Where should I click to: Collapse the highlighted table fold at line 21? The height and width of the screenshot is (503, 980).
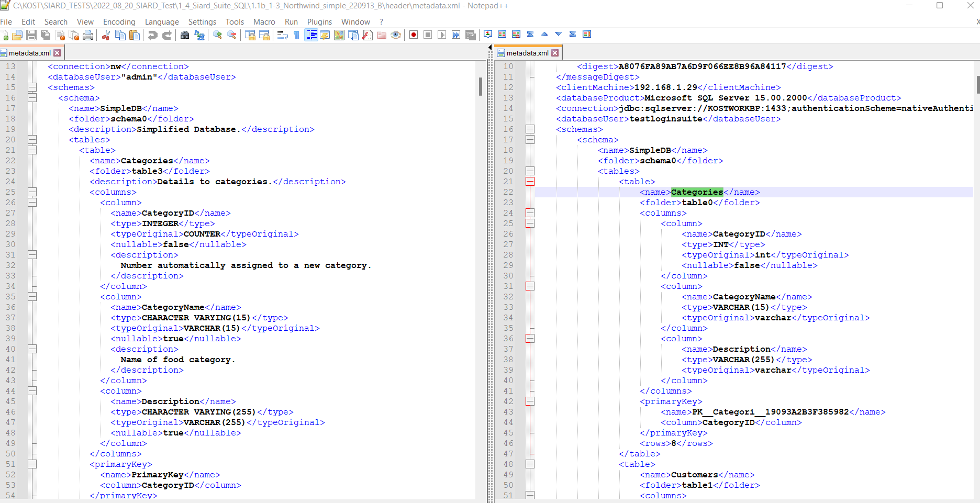530,182
